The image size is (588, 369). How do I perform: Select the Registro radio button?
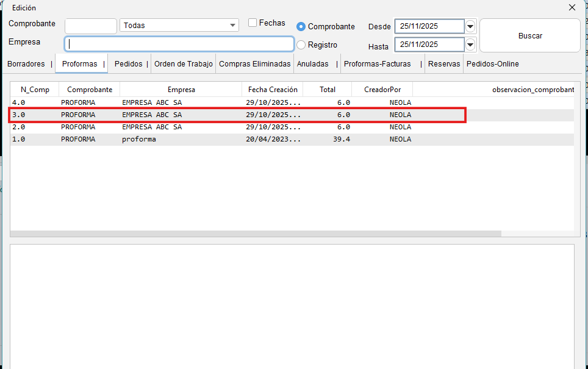point(301,45)
